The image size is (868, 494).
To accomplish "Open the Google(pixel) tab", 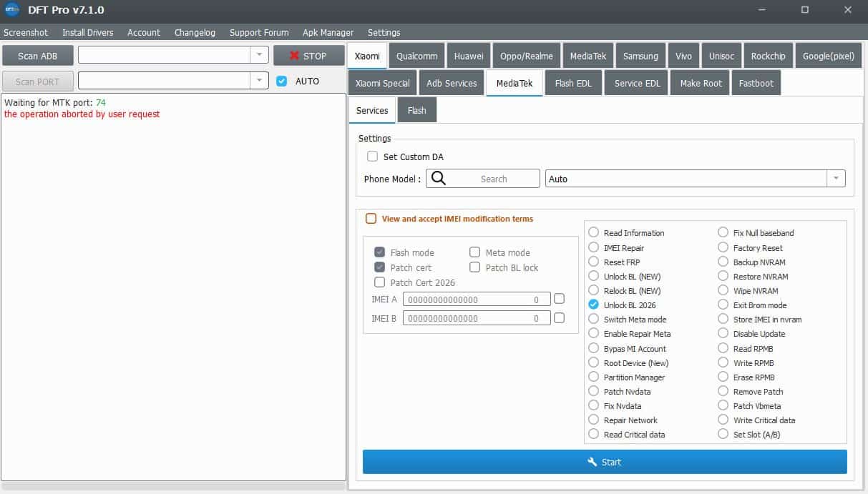I will click(829, 56).
